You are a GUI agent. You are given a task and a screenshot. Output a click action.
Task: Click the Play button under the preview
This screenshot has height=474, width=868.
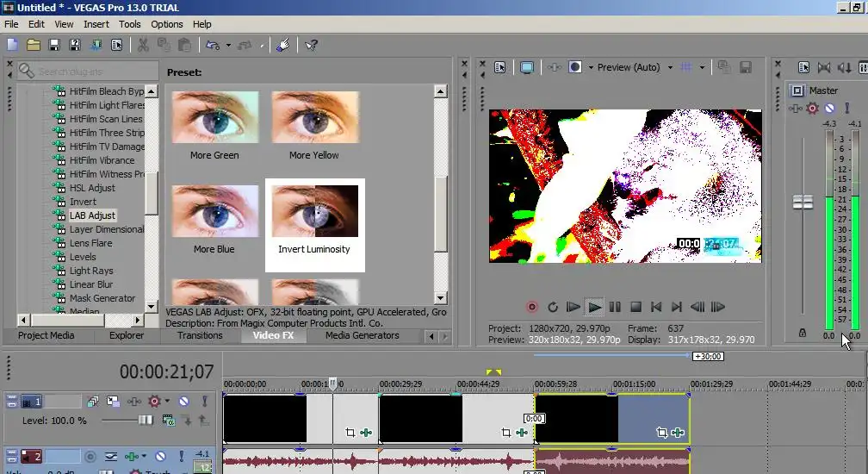pyautogui.click(x=594, y=307)
